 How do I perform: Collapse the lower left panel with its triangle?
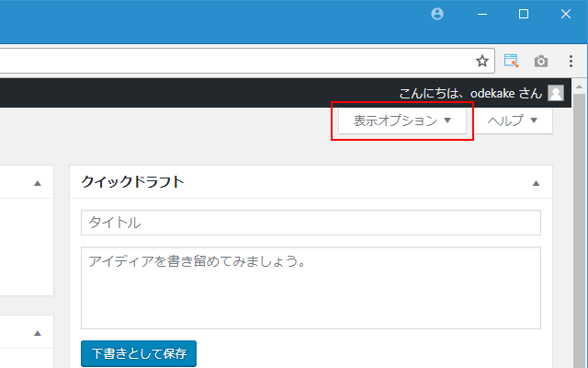pyautogui.click(x=38, y=333)
